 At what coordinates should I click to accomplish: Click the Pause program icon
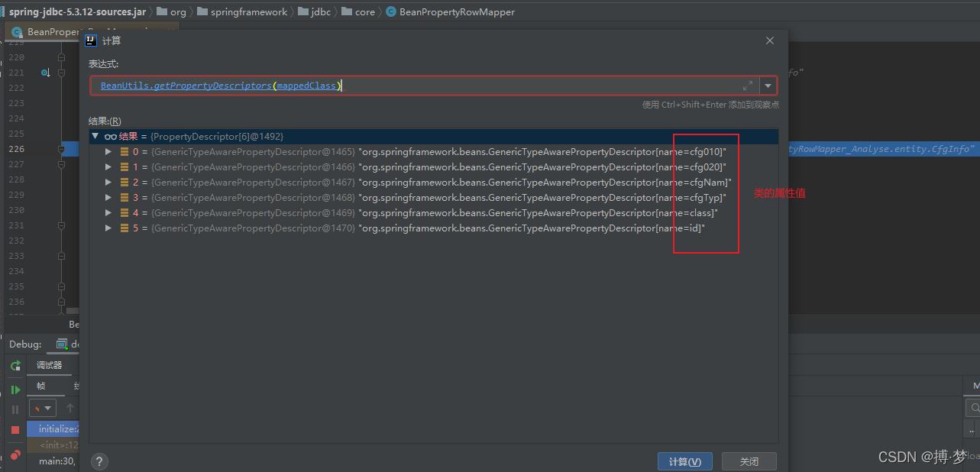pos(15,409)
